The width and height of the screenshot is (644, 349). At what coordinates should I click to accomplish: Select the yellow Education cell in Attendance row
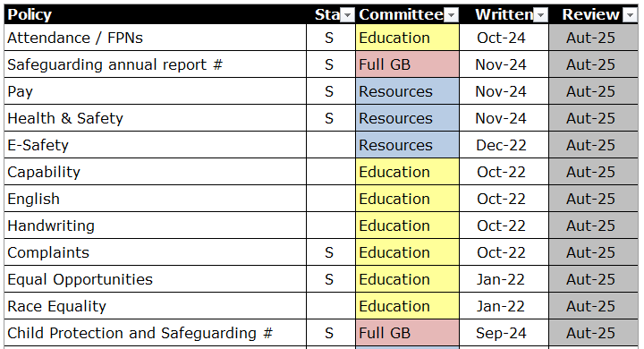[408, 38]
